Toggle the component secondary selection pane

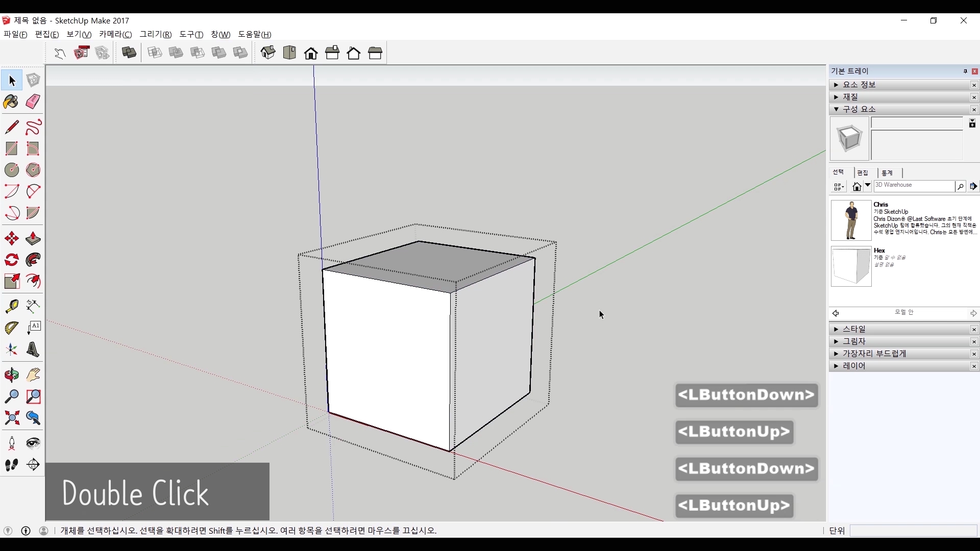972,123
